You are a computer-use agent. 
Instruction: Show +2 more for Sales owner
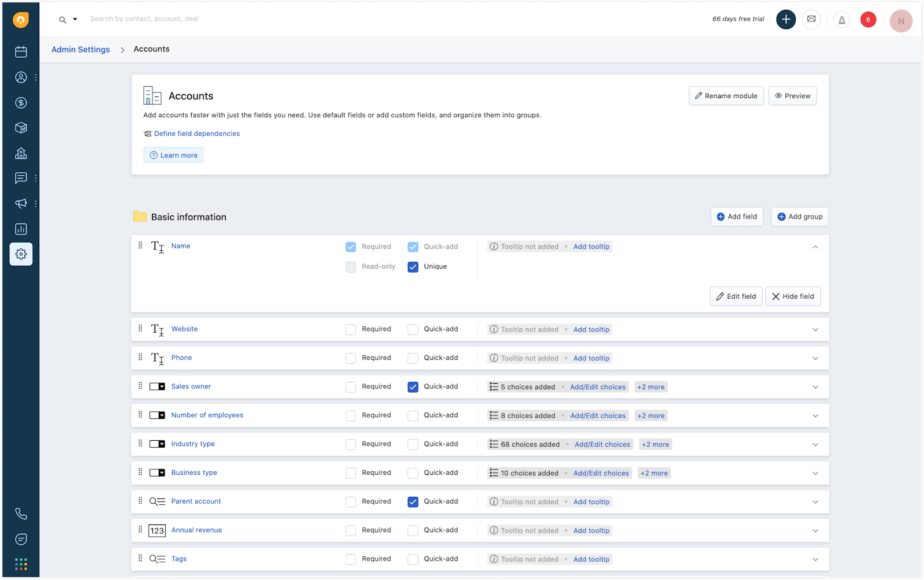pos(651,387)
